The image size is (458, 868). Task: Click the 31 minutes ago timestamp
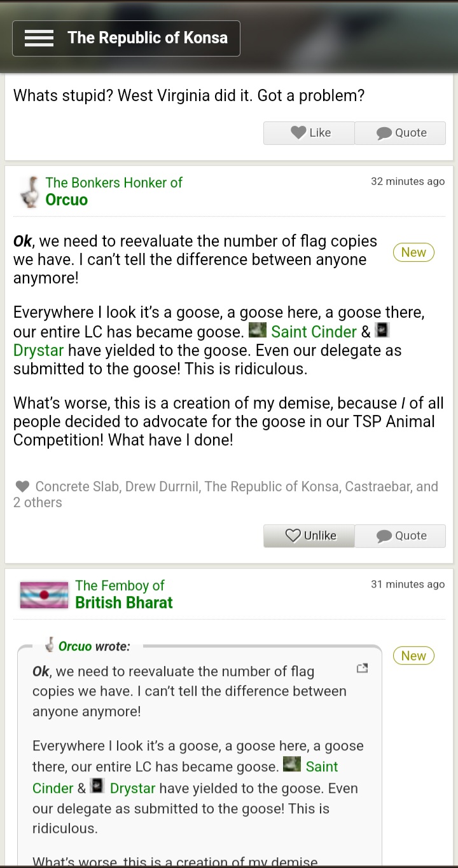coord(408,585)
